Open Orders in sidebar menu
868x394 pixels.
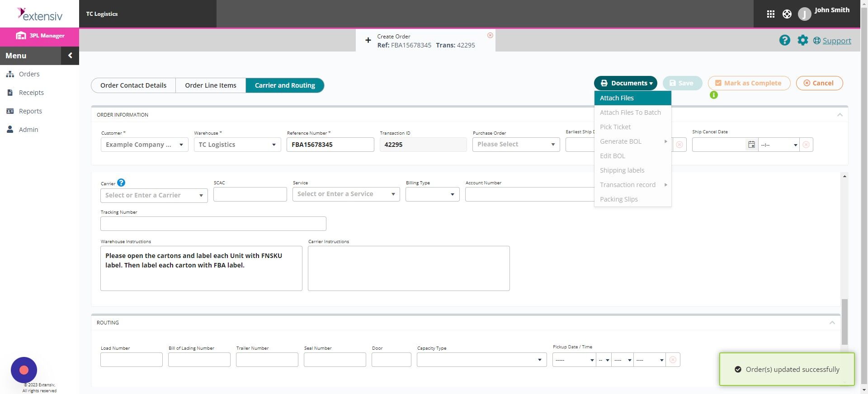(29, 74)
